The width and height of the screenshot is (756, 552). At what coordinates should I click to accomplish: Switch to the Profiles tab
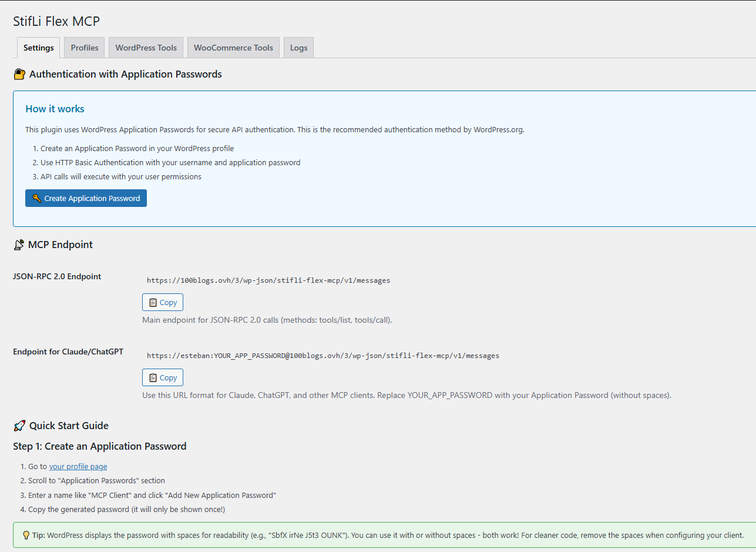pos(85,48)
